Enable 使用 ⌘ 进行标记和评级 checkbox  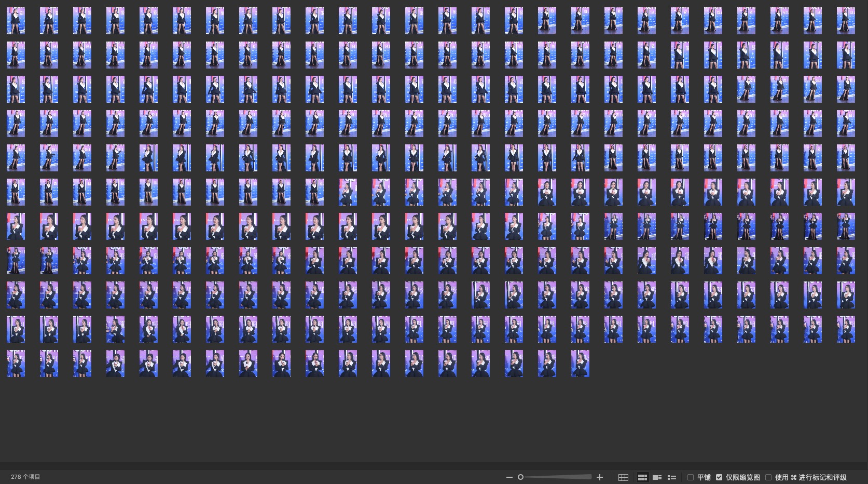point(768,477)
